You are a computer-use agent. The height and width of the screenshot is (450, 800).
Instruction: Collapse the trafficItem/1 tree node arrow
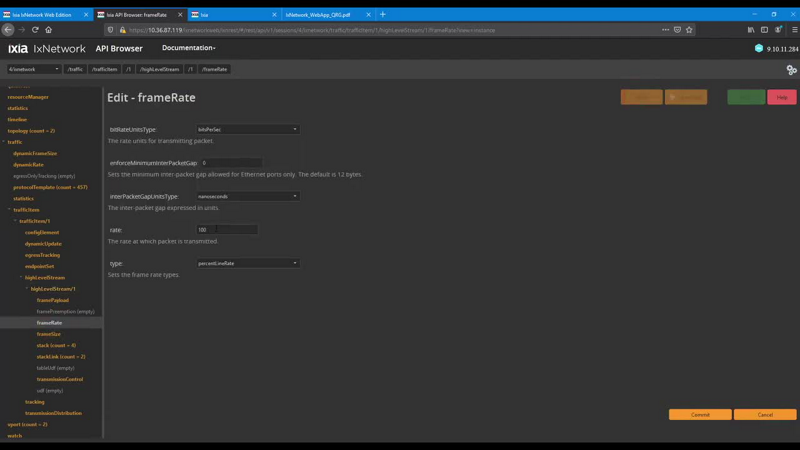15,221
